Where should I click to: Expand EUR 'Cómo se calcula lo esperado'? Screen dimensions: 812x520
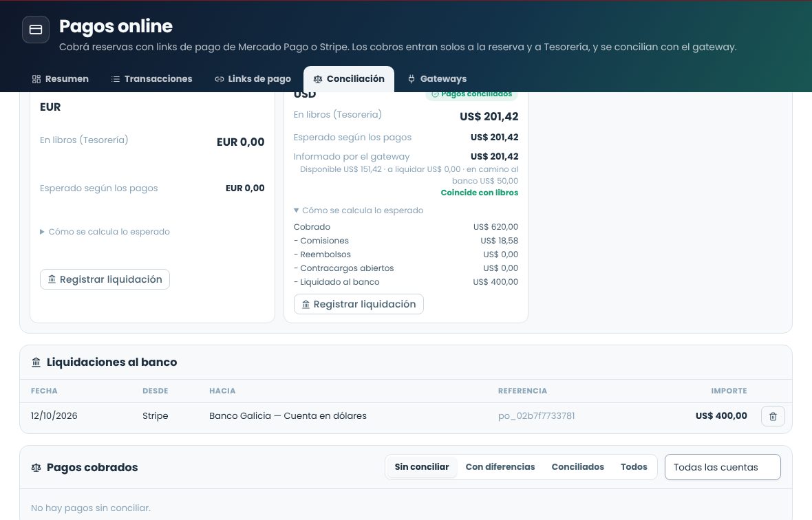(105, 232)
